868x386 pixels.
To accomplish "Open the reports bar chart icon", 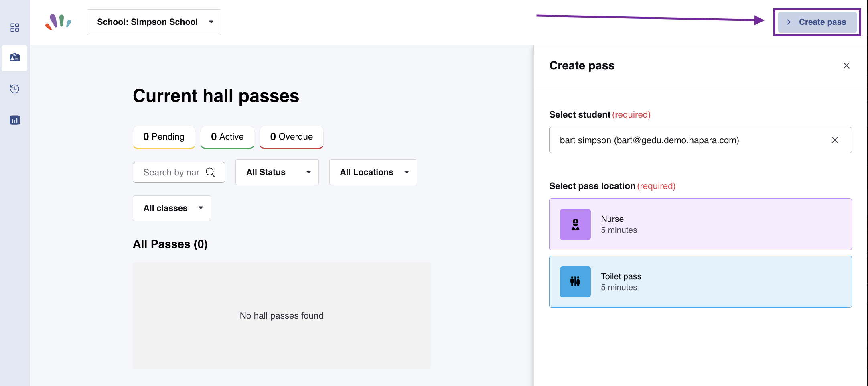I will pos(15,120).
